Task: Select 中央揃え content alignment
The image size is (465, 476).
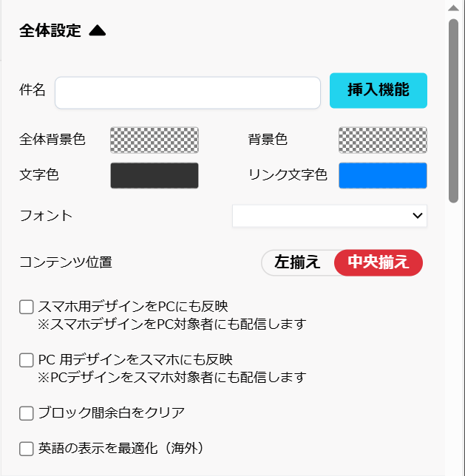Action: pos(379,262)
